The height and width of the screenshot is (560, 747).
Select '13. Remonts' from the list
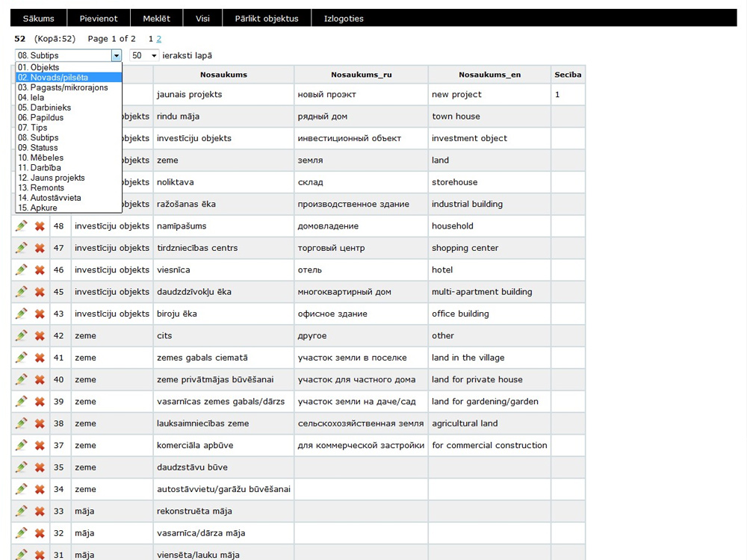(x=69, y=187)
